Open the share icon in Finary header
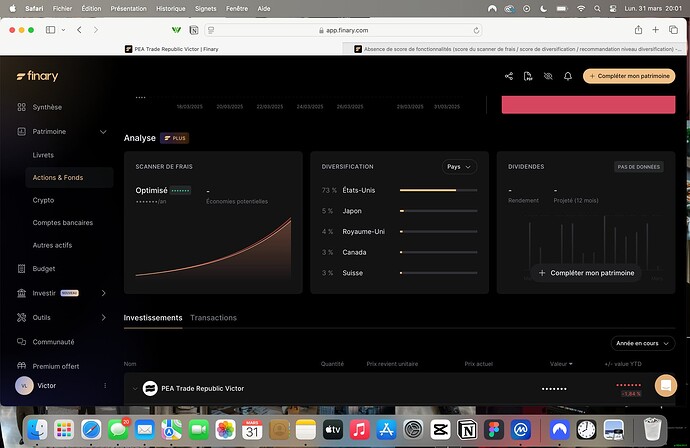The width and height of the screenshot is (690, 448). (509, 76)
